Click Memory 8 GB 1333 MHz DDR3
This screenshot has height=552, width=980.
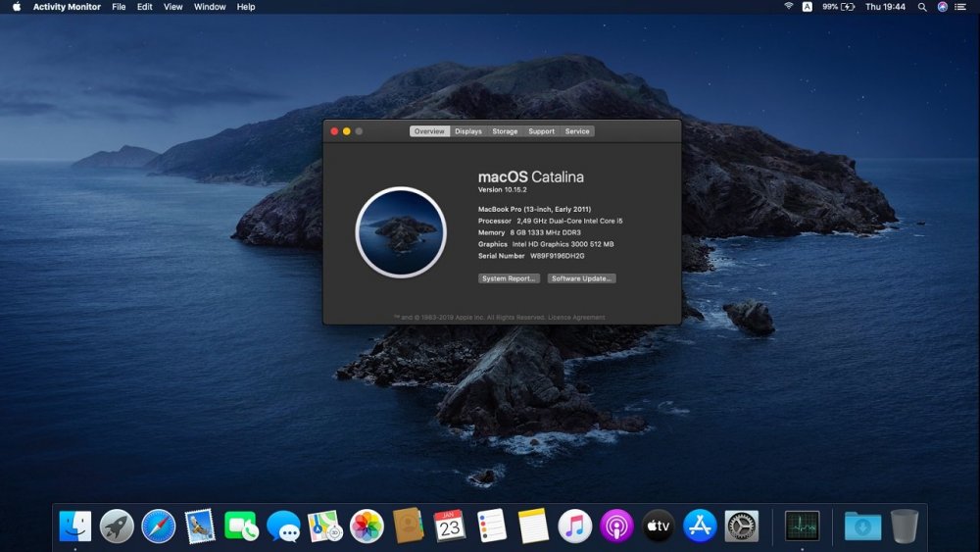pos(529,232)
